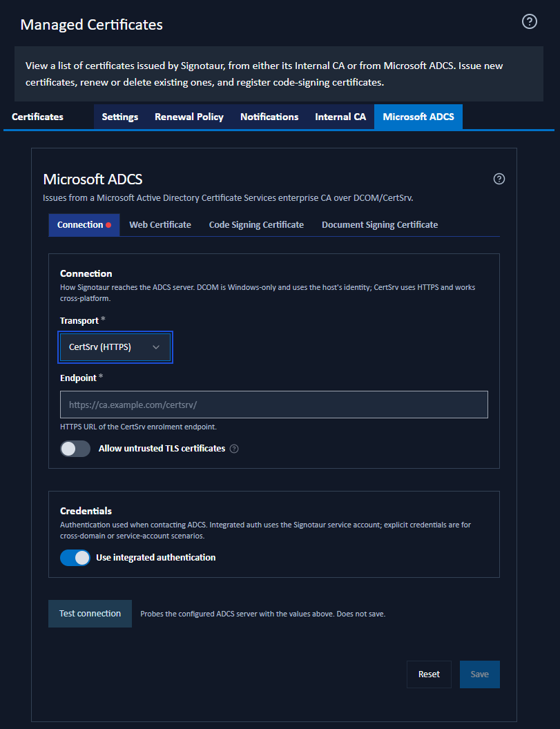560x729 pixels.
Task: Toggle Allow untrusted TLS certificates switch
Action: pyautogui.click(x=75, y=449)
